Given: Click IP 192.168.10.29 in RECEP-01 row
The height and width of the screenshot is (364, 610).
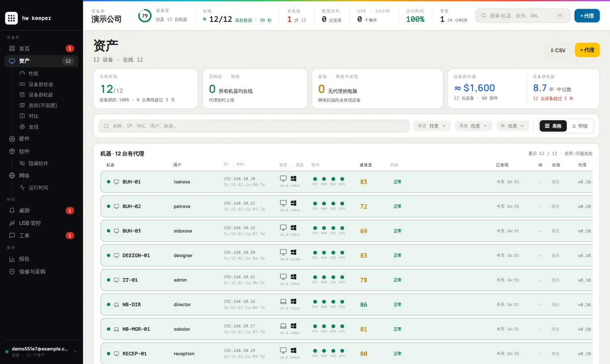Looking at the screenshot, I should click(240, 351).
